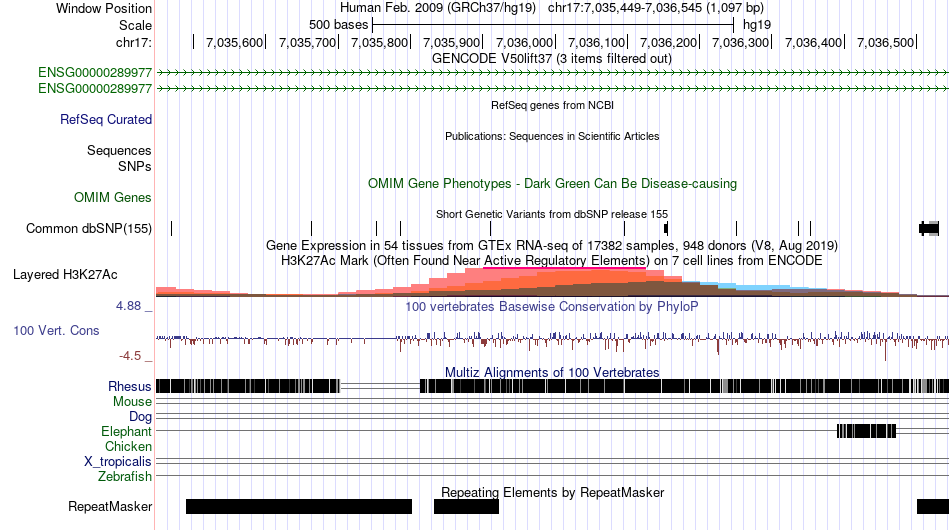The image size is (950, 530).
Task: Click the 7,036,500 ruler position
Action: click(x=885, y=42)
